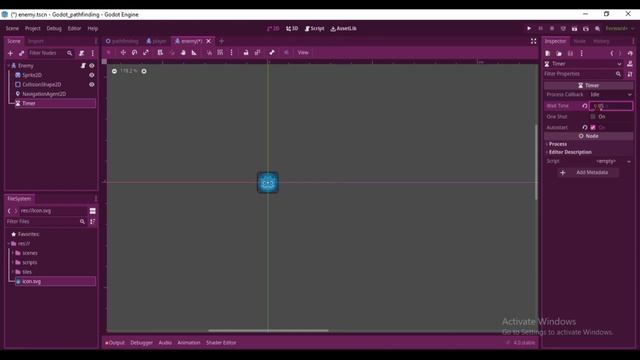This screenshot has width=640, height=360.
Task: Open the Output bottom panel
Action: 115,343
